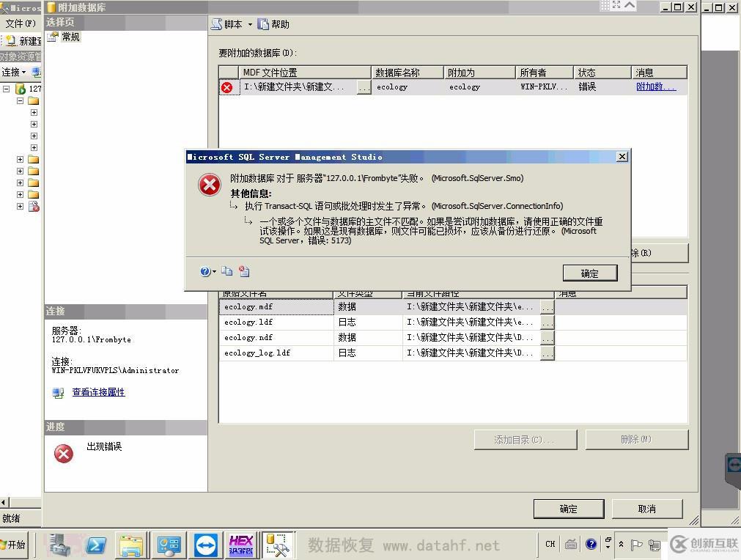Click the Action Center flag tray icon

click(x=637, y=545)
